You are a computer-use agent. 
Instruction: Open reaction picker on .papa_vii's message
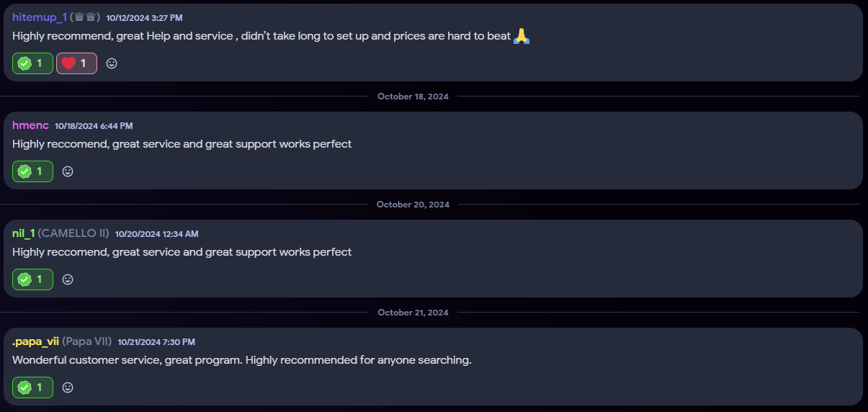coord(68,388)
